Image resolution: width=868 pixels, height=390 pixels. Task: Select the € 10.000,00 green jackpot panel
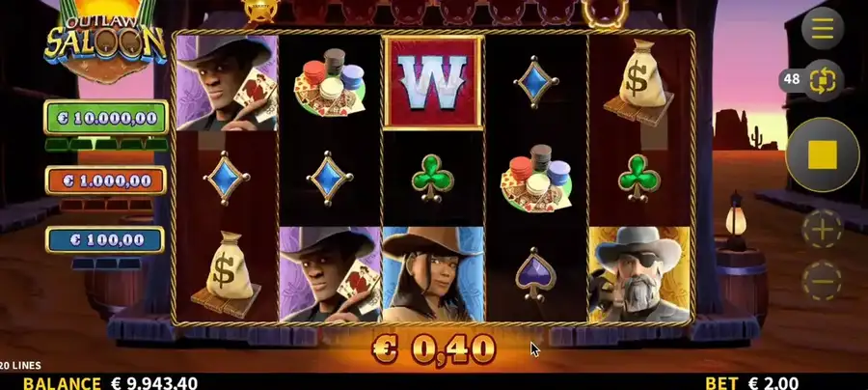click(106, 118)
